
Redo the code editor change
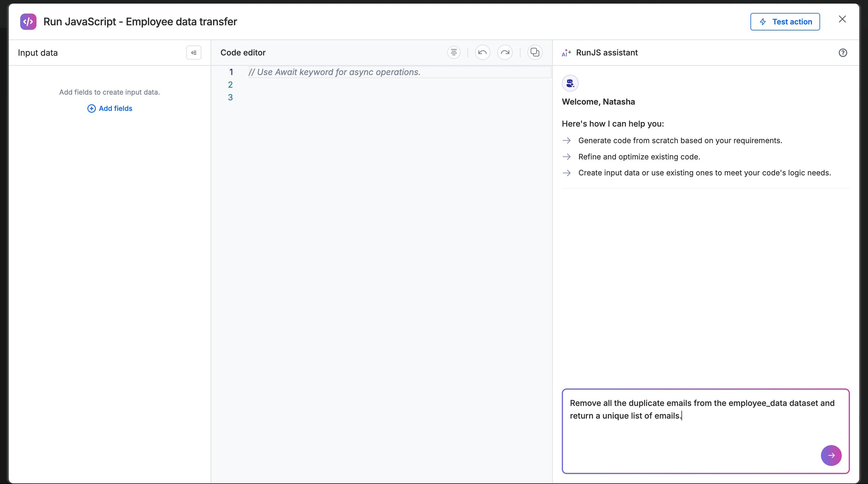click(x=505, y=52)
